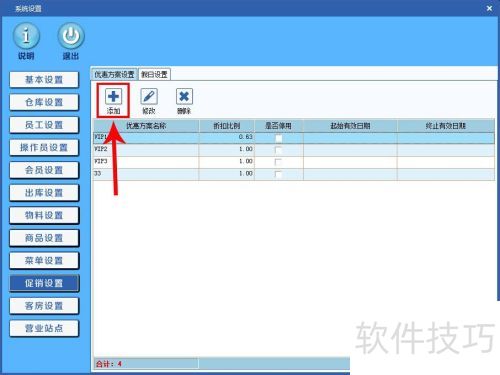Open 会员设置 section

(44, 170)
